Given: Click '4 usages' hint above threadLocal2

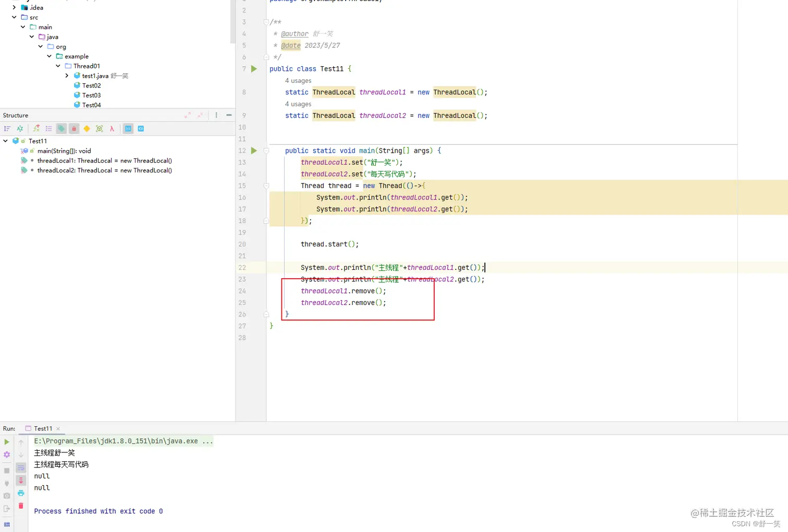Looking at the screenshot, I should [x=298, y=104].
